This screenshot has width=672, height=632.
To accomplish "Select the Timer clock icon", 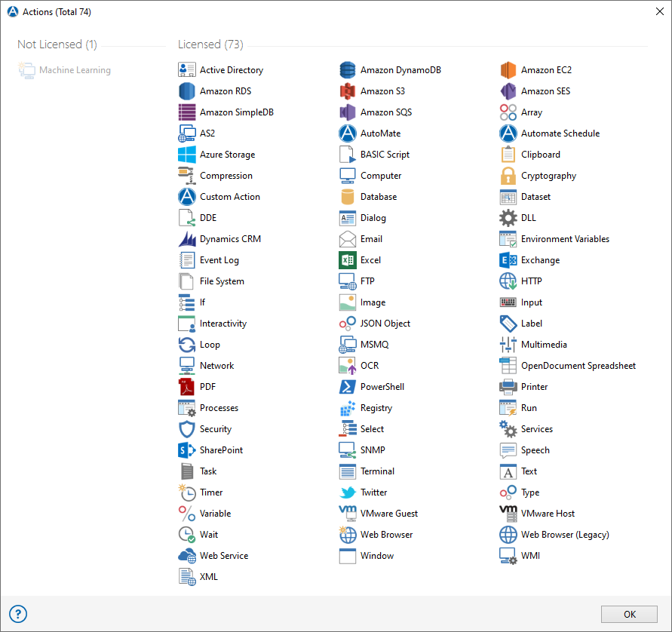I will (187, 492).
